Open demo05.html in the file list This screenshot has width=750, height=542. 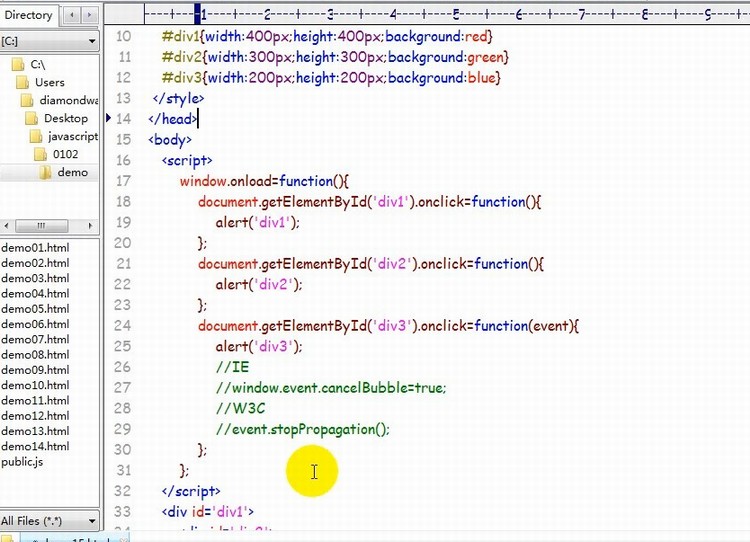[x=35, y=309]
